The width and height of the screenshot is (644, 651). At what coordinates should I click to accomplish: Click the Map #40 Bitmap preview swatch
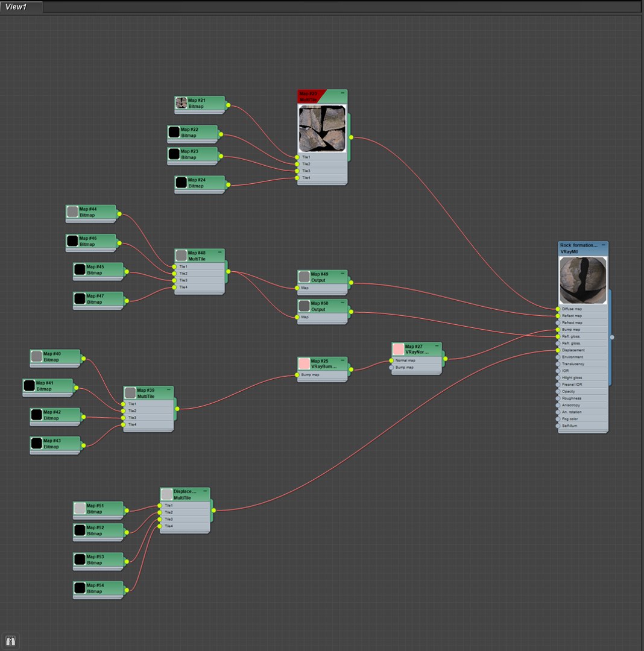(37, 356)
